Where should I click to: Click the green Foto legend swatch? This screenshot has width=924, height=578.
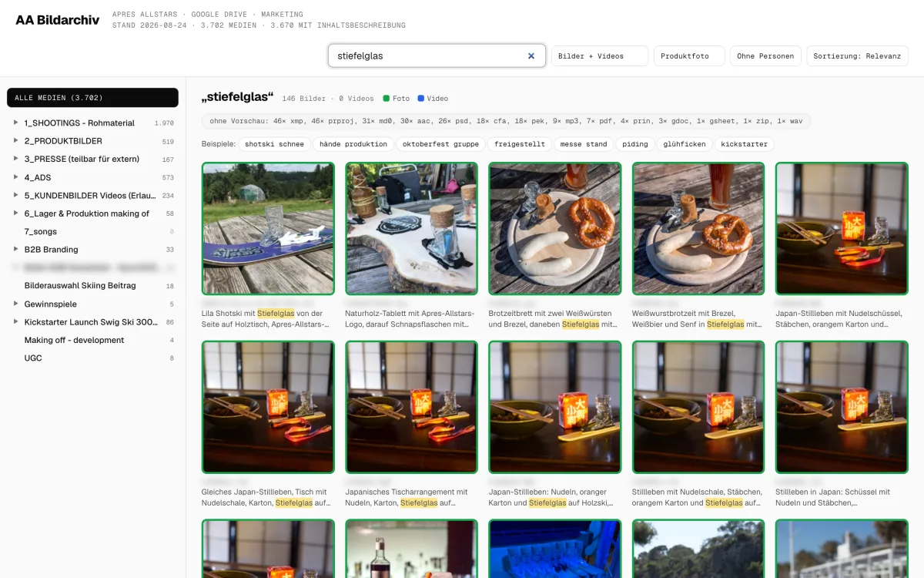click(x=387, y=99)
